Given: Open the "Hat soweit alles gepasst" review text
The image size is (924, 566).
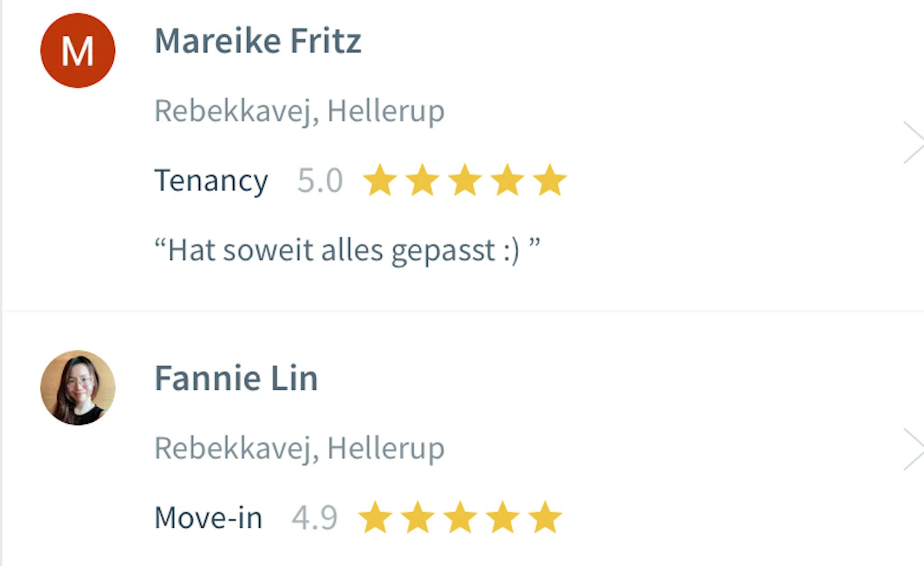Looking at the screenshot, I should point(346,250).
